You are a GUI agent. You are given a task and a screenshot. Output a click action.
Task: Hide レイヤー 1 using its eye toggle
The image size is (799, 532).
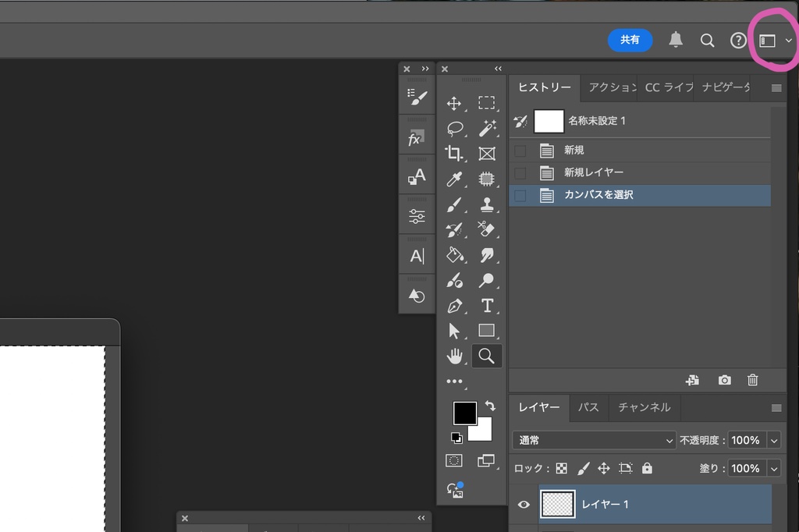[x=524, y=504]
